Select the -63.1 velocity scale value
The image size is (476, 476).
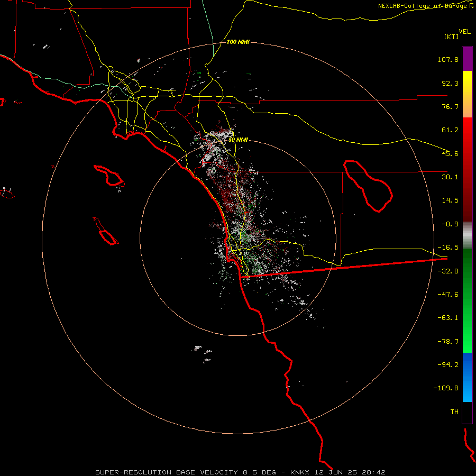pos(448,318)
